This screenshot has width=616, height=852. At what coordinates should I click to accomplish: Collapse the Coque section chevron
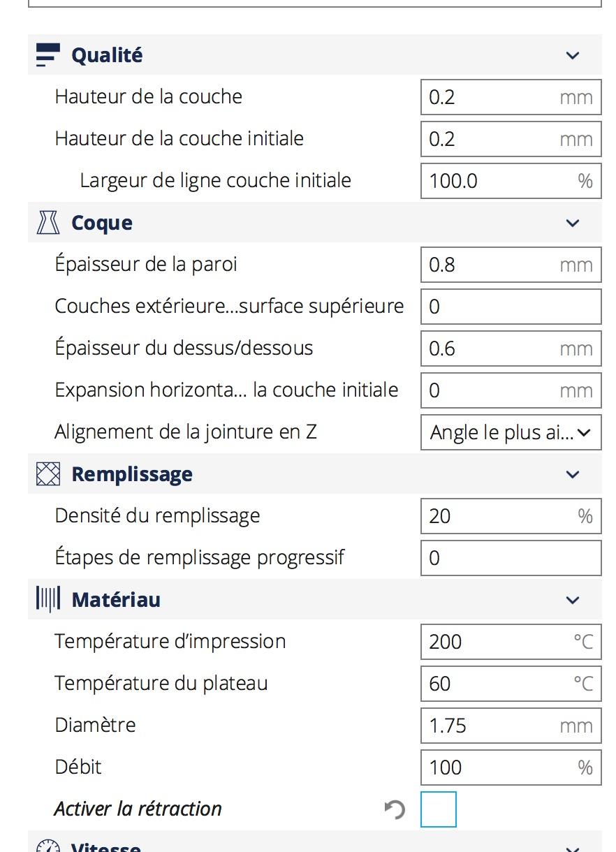573,223
